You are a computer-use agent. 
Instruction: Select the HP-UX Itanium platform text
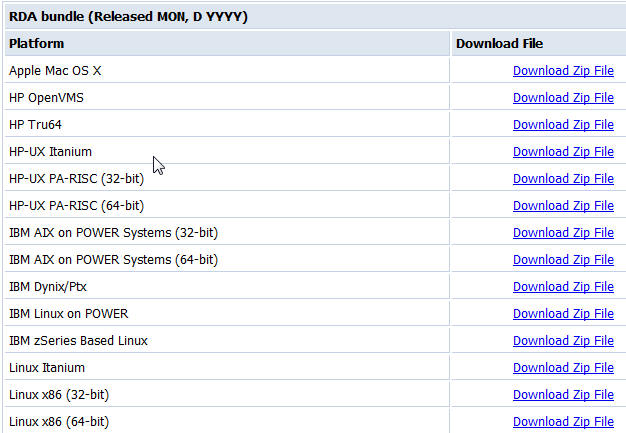[50, 152]
